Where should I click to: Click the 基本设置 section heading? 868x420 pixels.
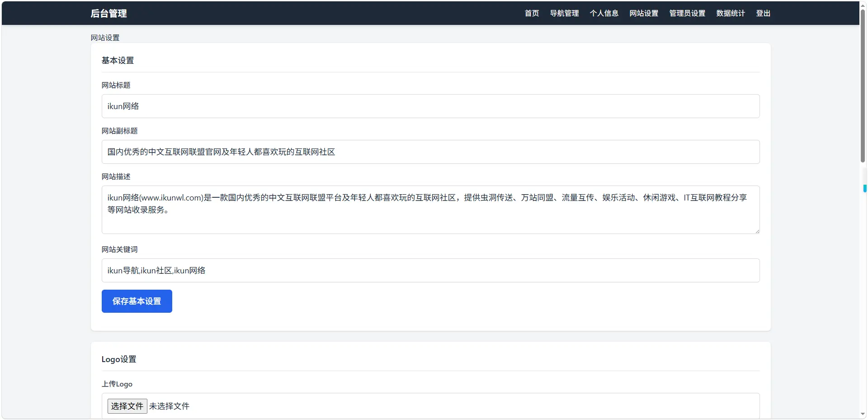pyautogui.click(x=118, y=60)
